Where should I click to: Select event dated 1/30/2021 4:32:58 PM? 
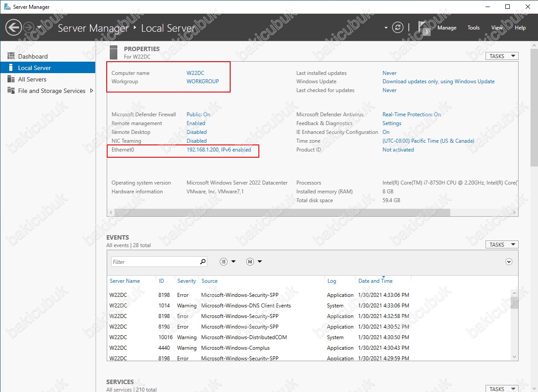click(x=309, y=316)
